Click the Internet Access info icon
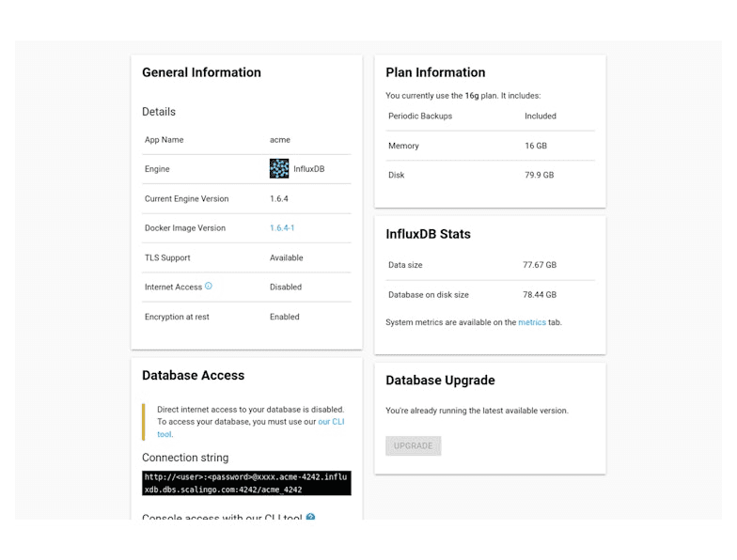 [209, 286]
